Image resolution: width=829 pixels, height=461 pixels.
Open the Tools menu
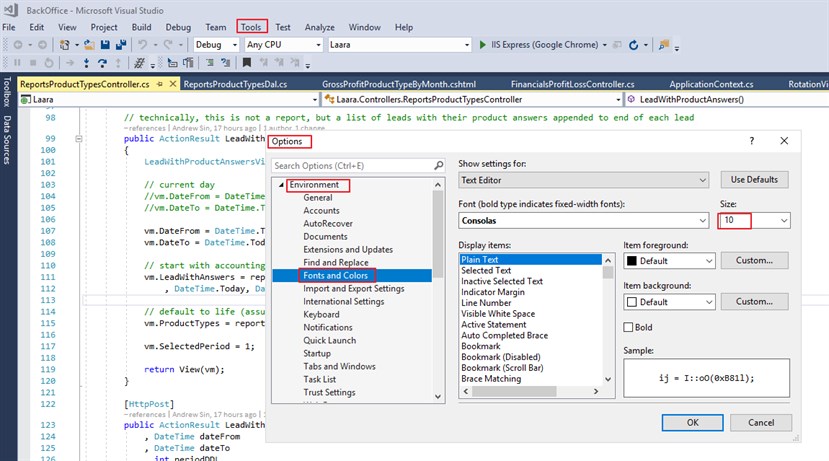(x=251, y=27)
